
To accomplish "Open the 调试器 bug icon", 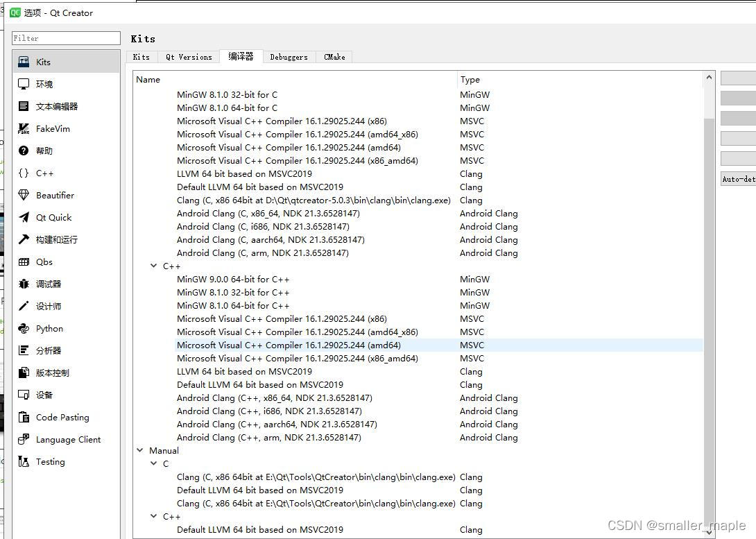I will (x=24, y=284).
